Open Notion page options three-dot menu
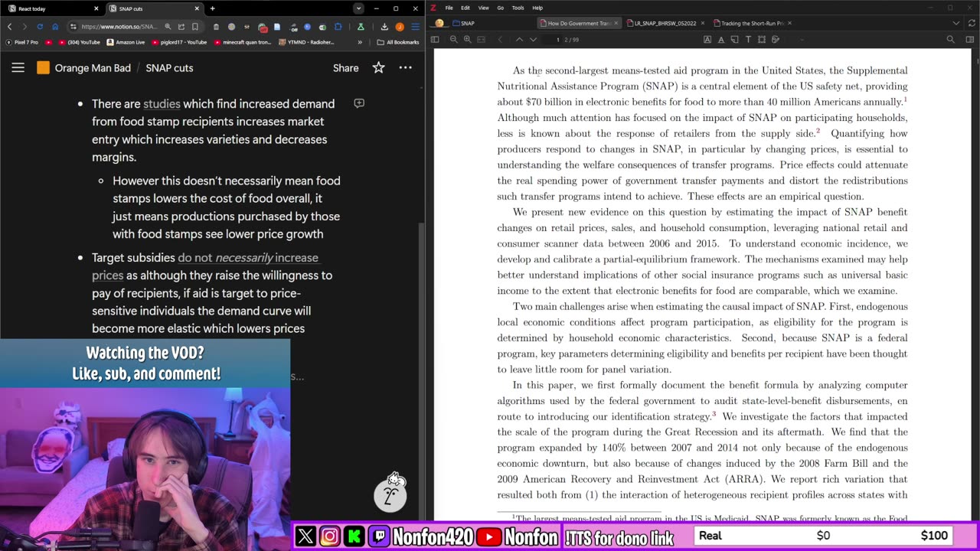This screenshot has height=551, width=980. (405, 67)
